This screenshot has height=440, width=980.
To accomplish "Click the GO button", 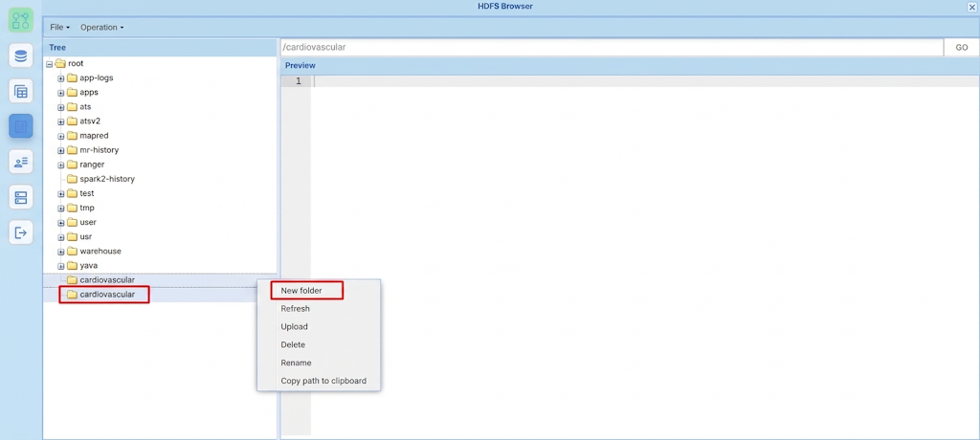I will (961, 48).
